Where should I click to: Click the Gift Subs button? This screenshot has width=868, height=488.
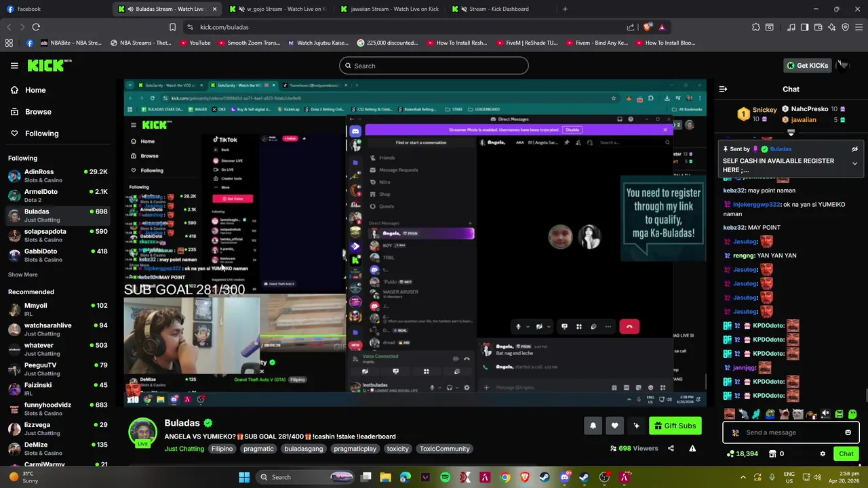click(674, 426)
